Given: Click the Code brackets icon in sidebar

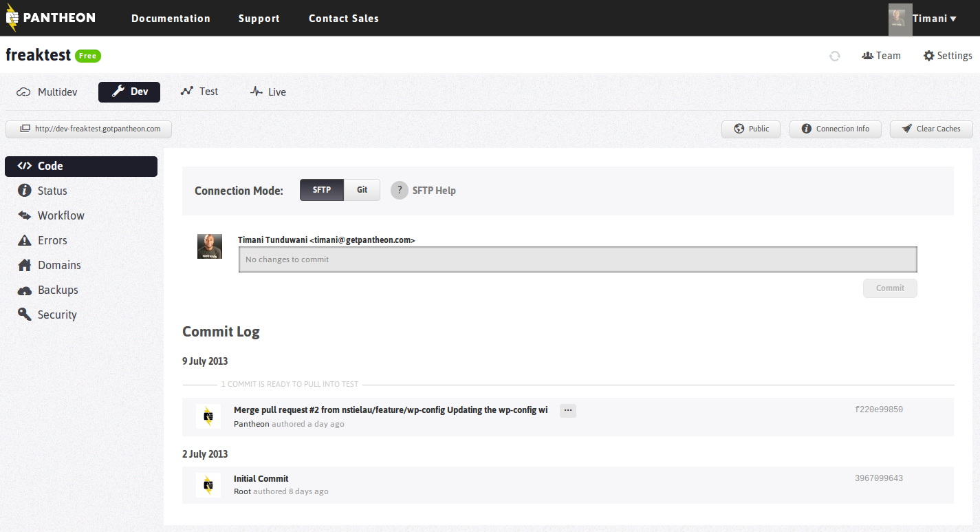Looking at the screenshot, I should [25, 166].
